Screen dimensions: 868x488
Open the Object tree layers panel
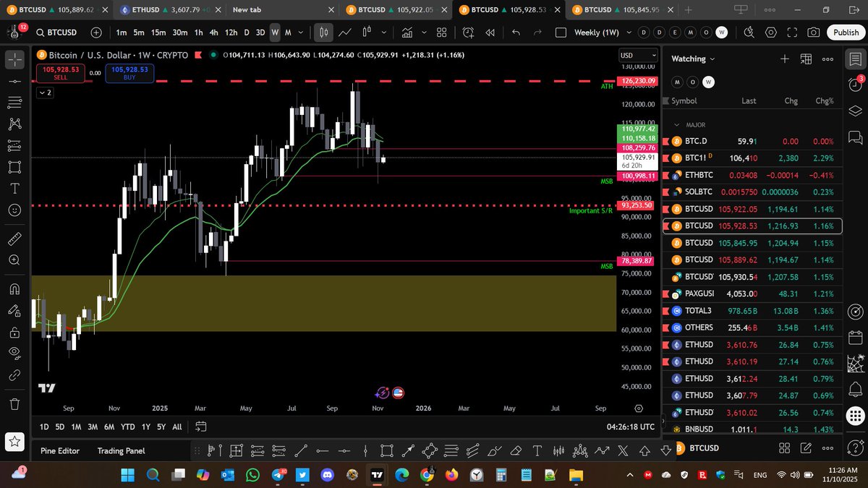pyautogui.click(x=854, y=111)
